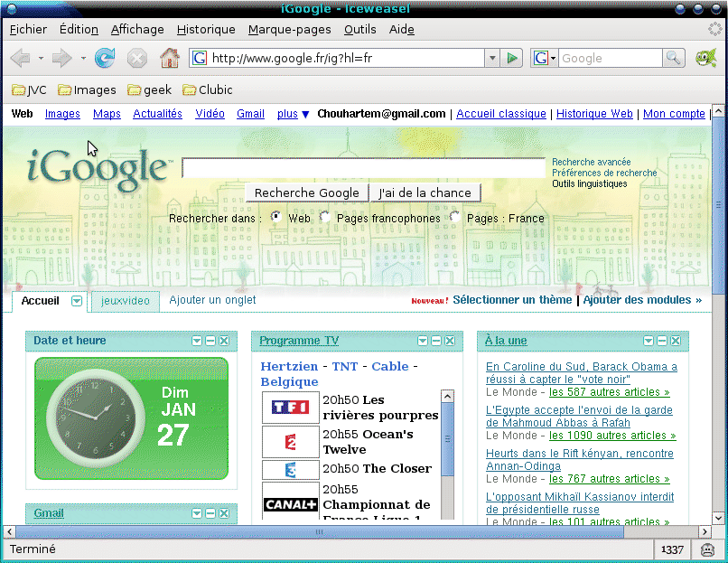Screen dimensions: 728x563
Task: Select the Web search radio button
Action: 276,217
